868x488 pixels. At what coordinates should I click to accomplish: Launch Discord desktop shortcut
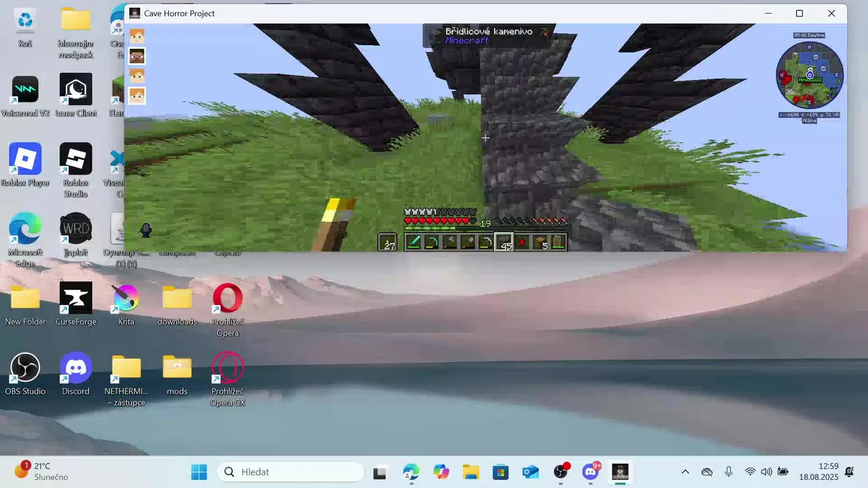click(x=76, y=374)
